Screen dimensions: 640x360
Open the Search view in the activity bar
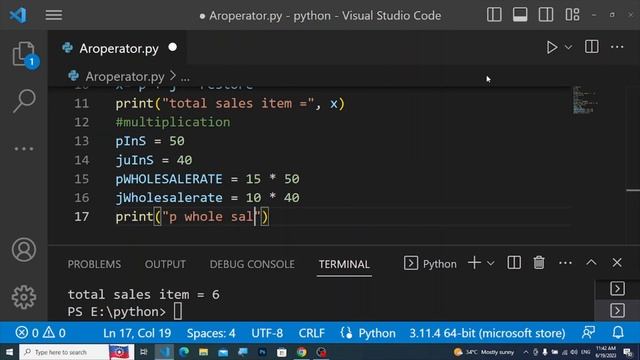[24, 101]
